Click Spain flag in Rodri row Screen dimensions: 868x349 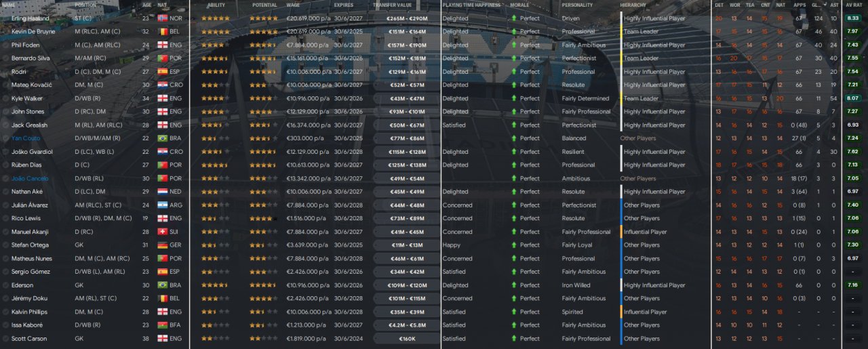pyautogui.click(x=162, y=72)
